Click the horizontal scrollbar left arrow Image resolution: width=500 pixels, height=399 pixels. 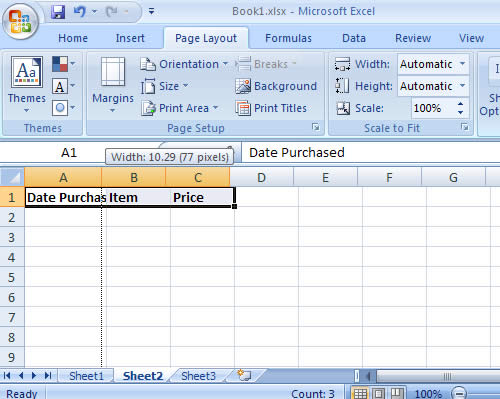coord(369,376)
